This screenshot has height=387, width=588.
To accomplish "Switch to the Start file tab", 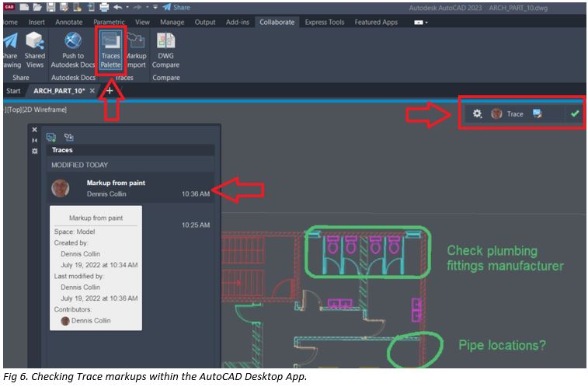I will 13,91.
